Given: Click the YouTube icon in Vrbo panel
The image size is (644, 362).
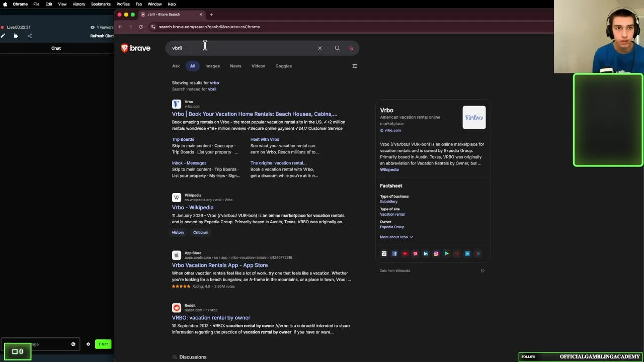Looking at the screenshot, I should pyautogui.click(x=405, y=254).
